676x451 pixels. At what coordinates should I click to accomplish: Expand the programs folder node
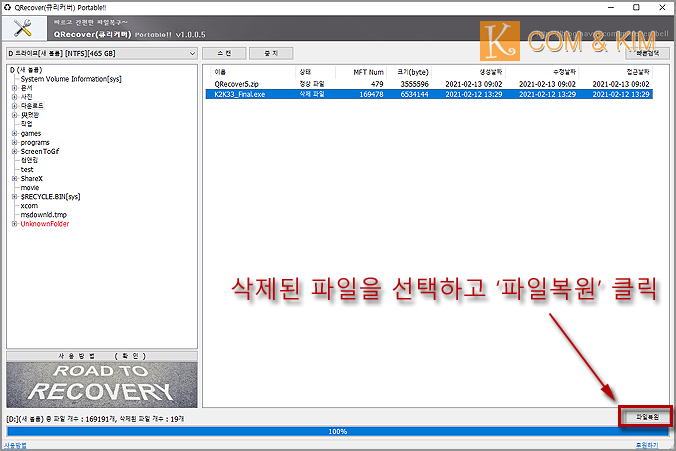pyautogui.click(x=14, y=143)
